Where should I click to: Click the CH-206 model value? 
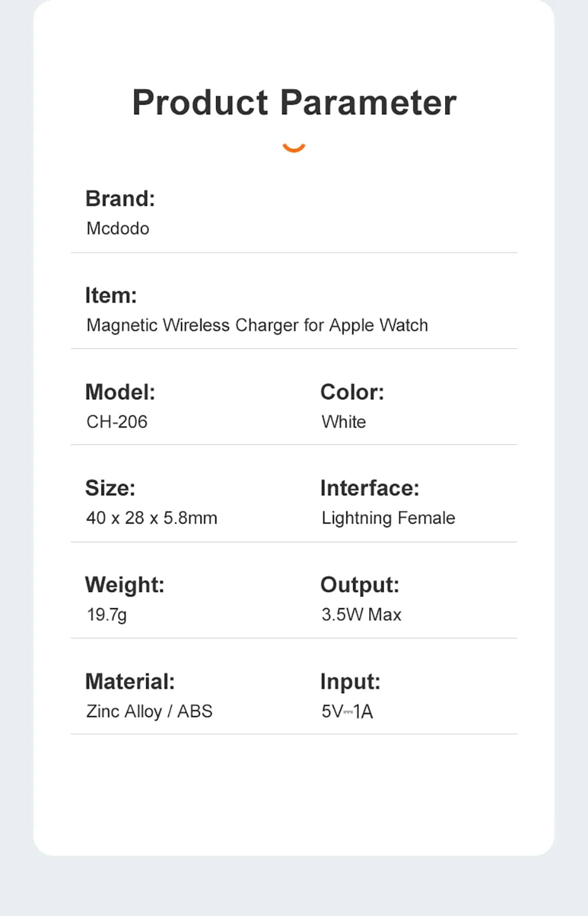pos(116,422)
